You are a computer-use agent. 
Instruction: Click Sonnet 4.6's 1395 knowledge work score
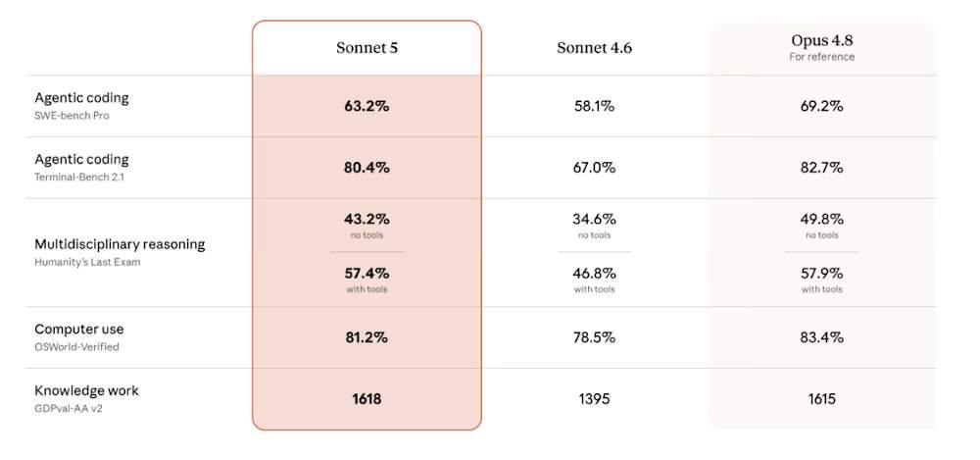tap(595, 398)
